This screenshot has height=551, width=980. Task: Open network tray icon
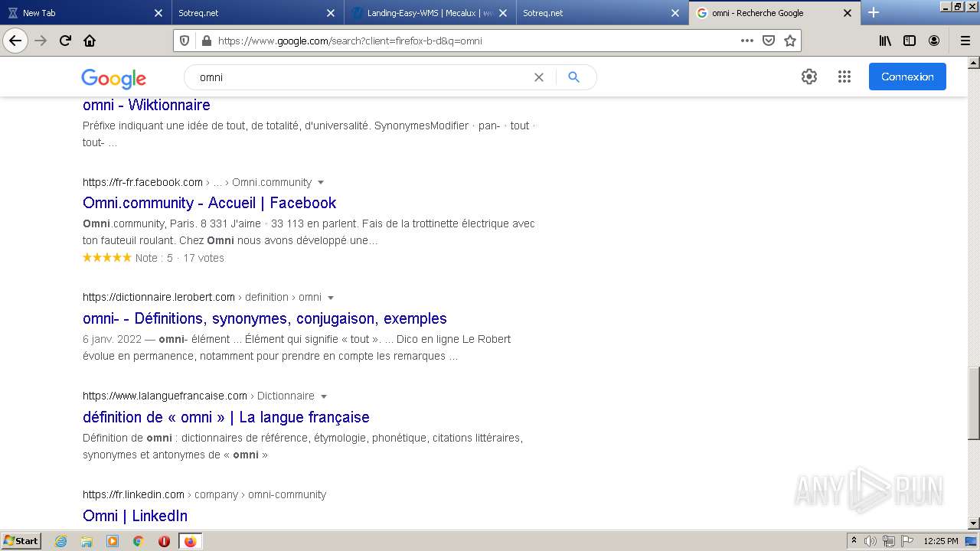coord(889,541)
